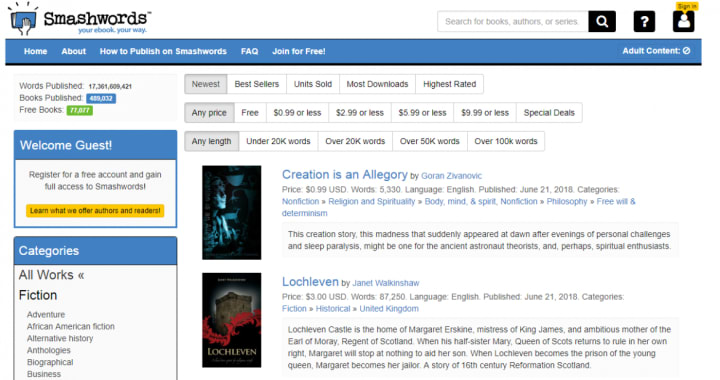720x380 pixels.
Task: Click Religion and Spirituality category link
Action: (371, 201)
